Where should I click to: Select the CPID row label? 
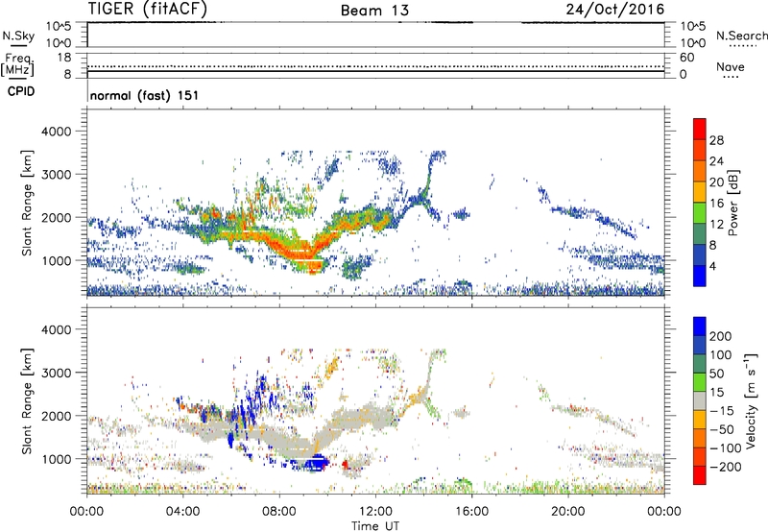pyautogui.click(x=21, y=91)
